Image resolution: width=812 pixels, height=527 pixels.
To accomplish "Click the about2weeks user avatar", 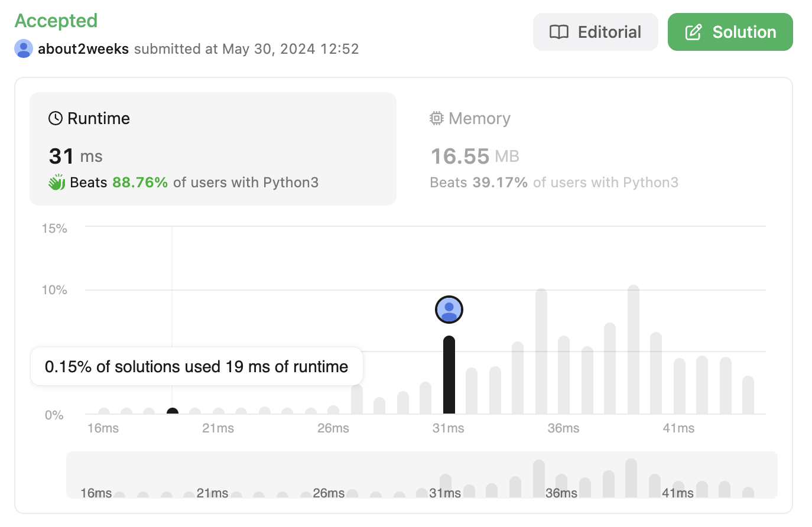I will click(x=24, y=48).
